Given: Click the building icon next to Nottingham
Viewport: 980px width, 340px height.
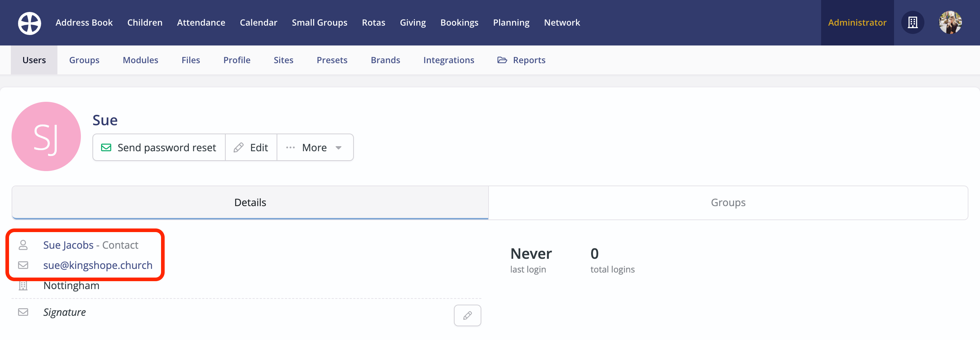Looking at the screenshot, I should [x=23, y=285].
